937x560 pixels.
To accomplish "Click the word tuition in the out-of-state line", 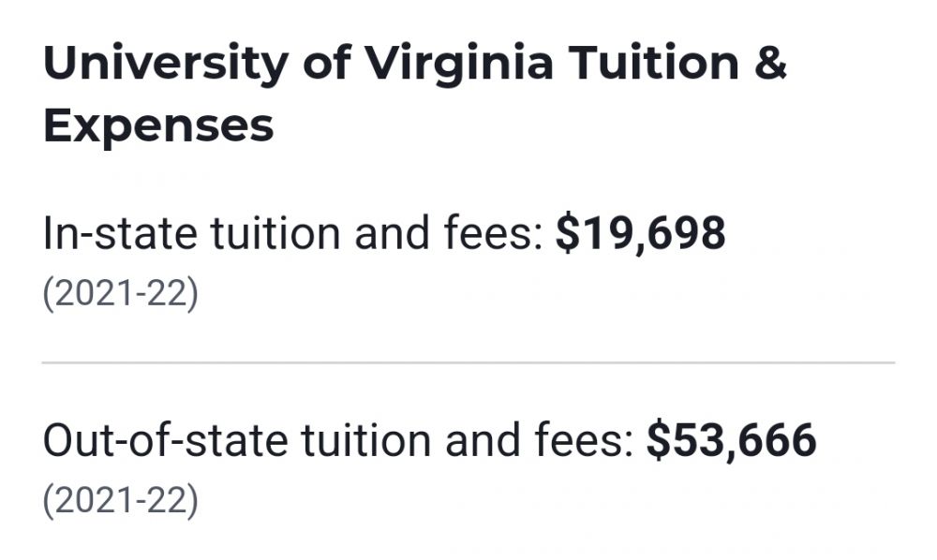I will 365,440.
